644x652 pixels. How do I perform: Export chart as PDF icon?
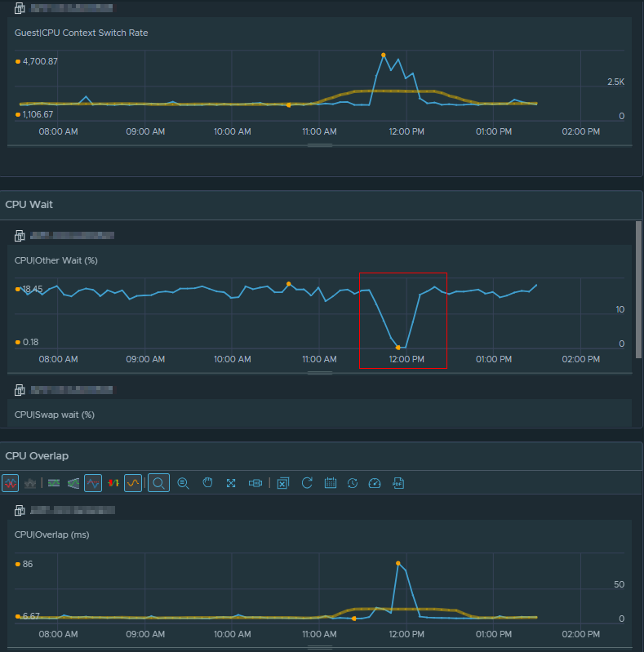pos(398,483)
